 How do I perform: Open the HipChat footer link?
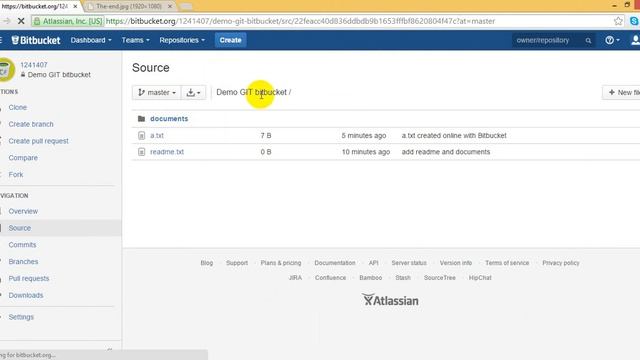480,278
